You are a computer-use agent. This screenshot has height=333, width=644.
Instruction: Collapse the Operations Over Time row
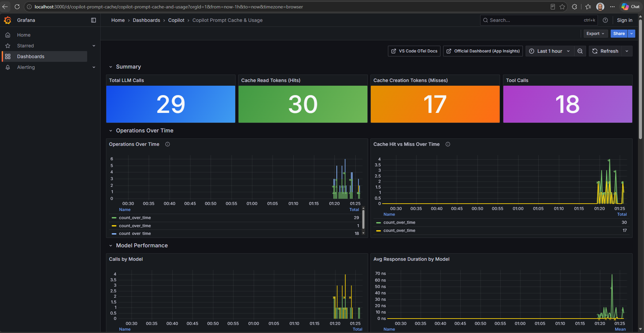coord(111,131)
